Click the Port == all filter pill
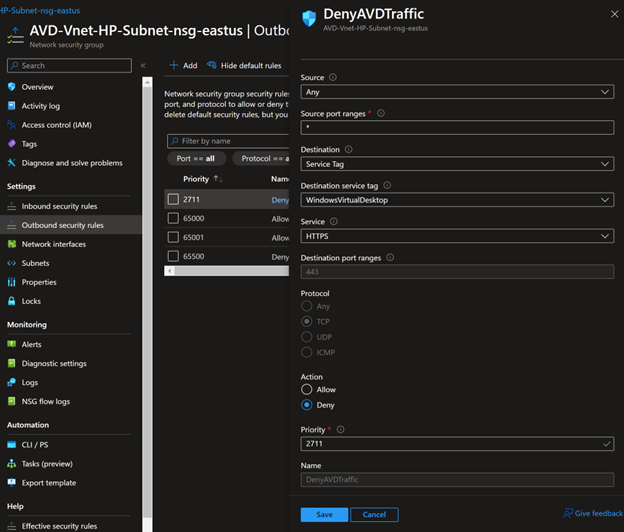This screenshot has width=624, height=532. [197, 158]
